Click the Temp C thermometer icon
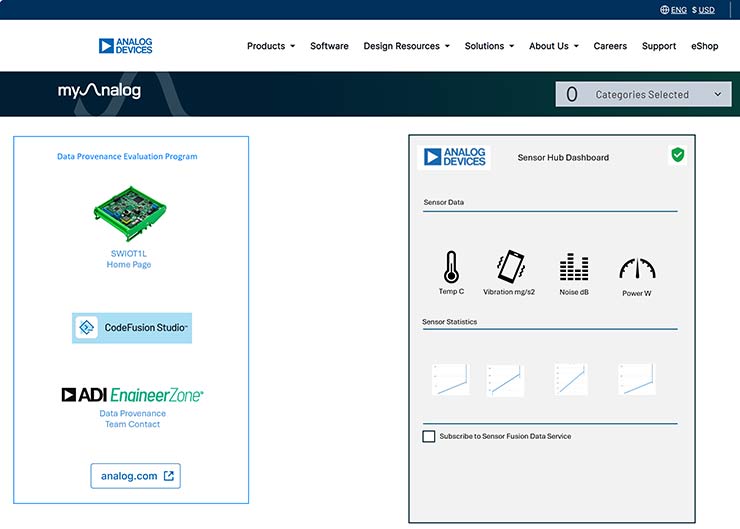The width and height of the screenshot is (740, 529). pyautogui.click(x=451, y=267)
